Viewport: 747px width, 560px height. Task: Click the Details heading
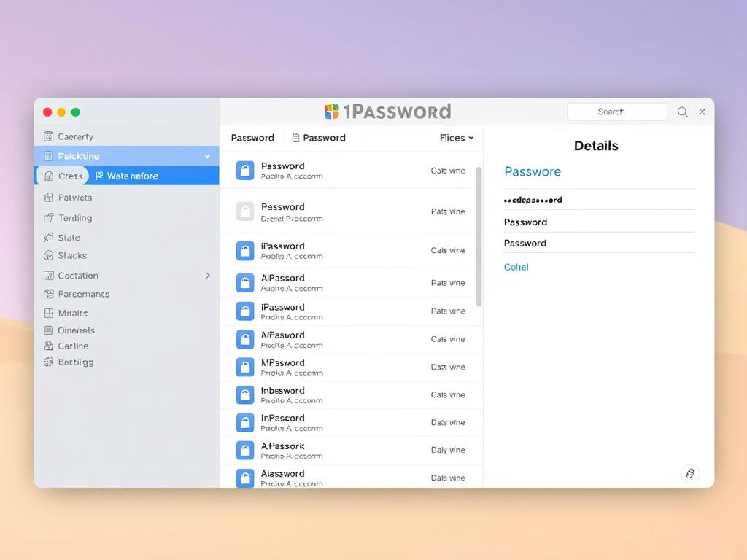pos(596,146)
